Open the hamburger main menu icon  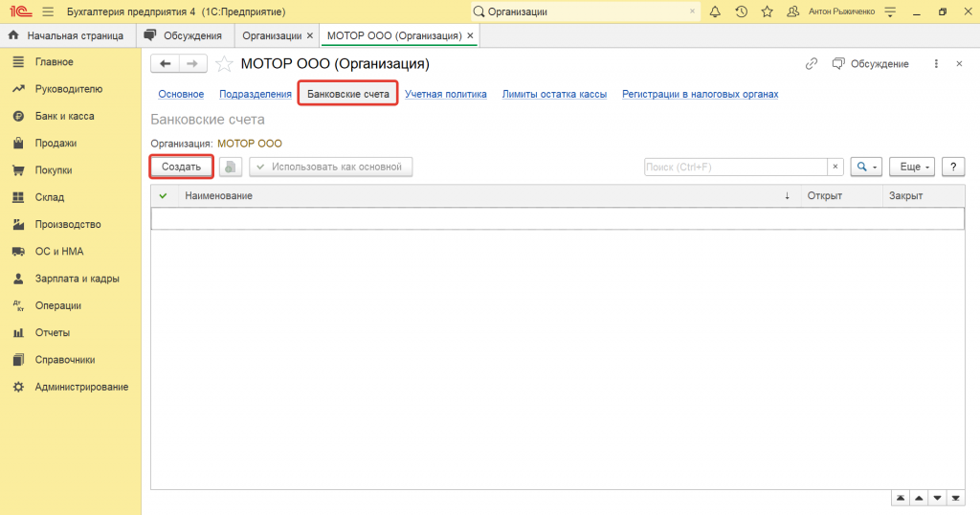[48, 11]
